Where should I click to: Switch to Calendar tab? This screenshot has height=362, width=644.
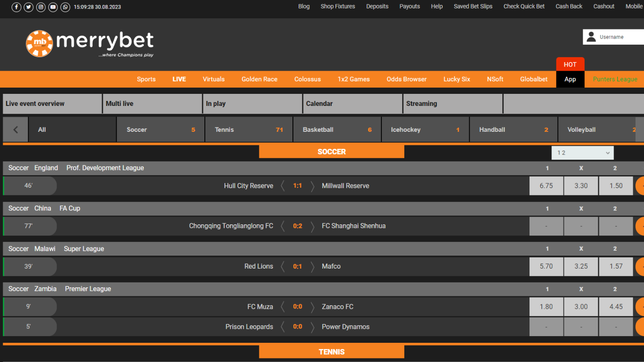[353, 104]
